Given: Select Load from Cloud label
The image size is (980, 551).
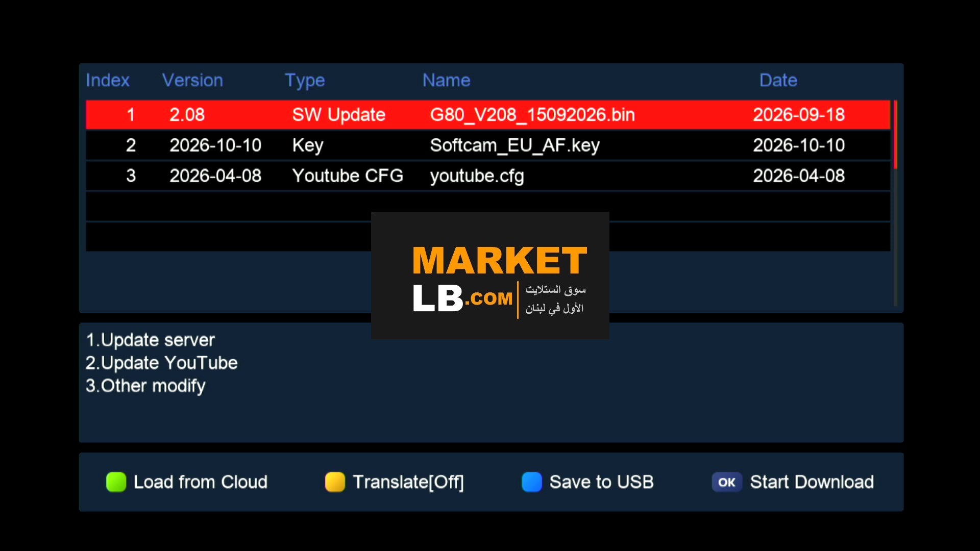Looking at the screenshot, I should [201, 482].
